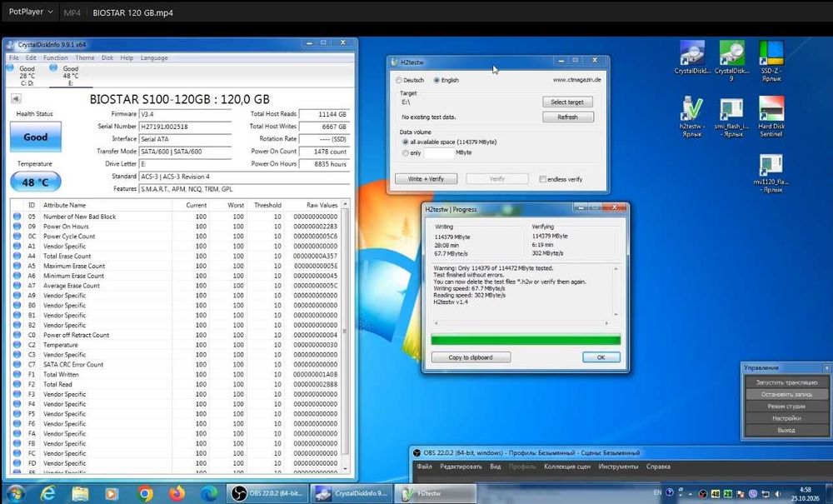Viewport: 833px width, 504px height.
Task: Click the MByte amount input field
Action: click(439, 153)
